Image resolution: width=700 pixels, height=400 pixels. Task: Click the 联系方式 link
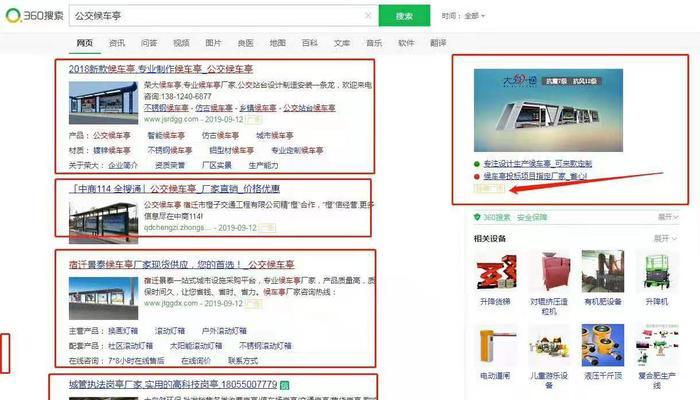(243, 361)
